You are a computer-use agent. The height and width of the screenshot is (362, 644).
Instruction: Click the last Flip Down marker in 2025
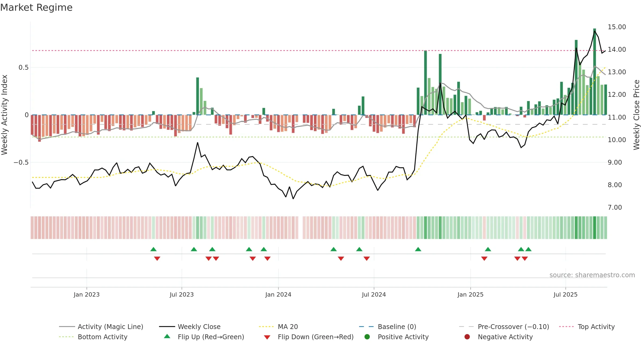coord(525,258)
